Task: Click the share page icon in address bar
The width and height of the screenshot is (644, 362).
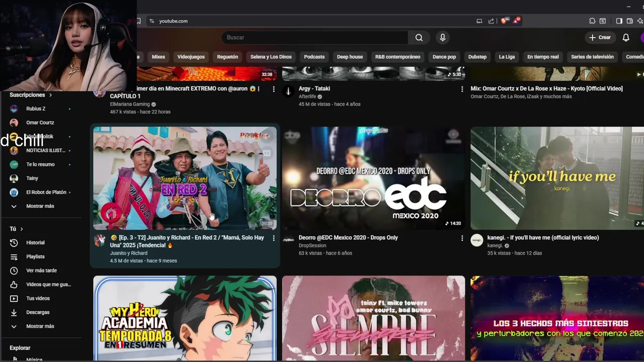Action: coord(491,21)
